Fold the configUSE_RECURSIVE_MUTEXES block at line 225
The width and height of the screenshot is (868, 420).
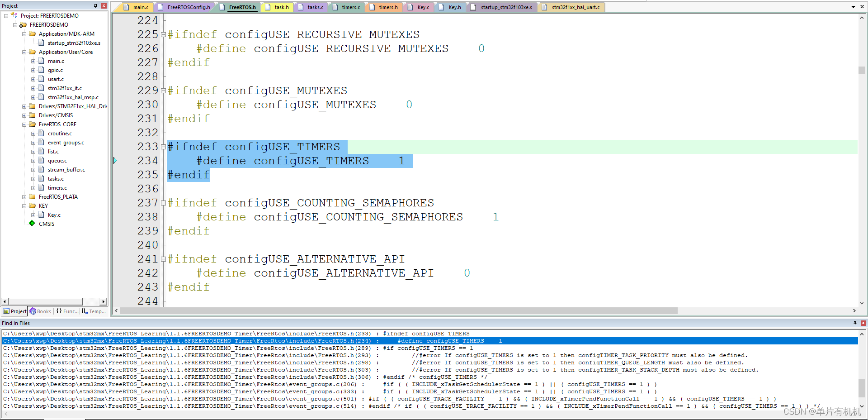(163, 35)
